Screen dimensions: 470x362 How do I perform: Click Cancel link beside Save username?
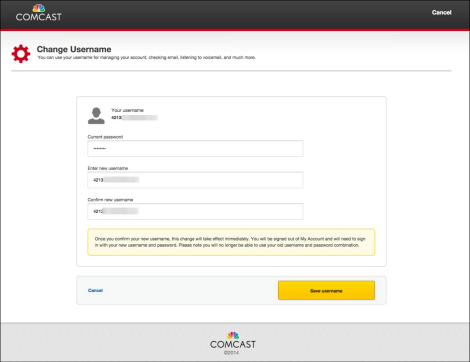coord(95,290)
